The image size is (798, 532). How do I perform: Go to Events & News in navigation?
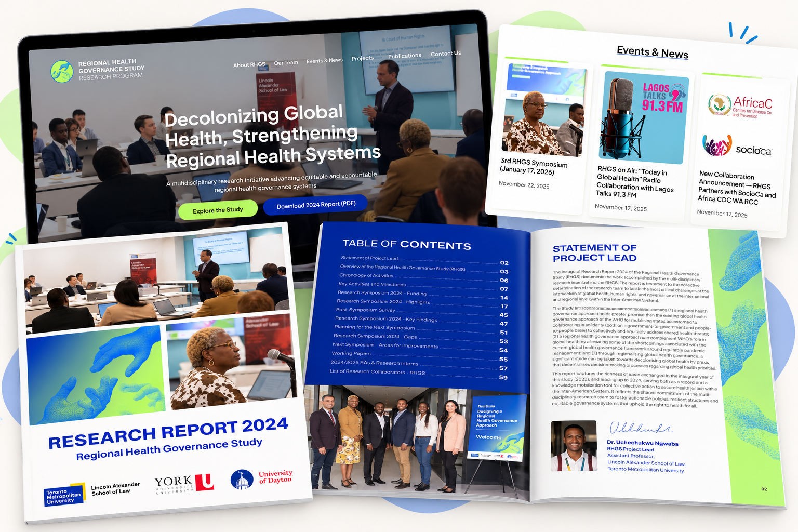click(x=324, y=61)
